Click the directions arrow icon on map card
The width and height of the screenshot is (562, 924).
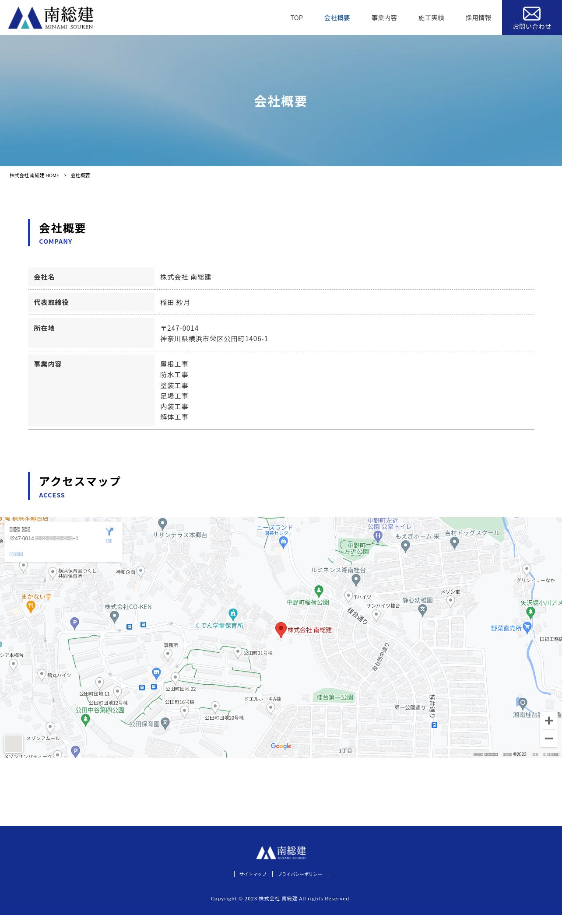pyautogui.click(x=109, y=532)
